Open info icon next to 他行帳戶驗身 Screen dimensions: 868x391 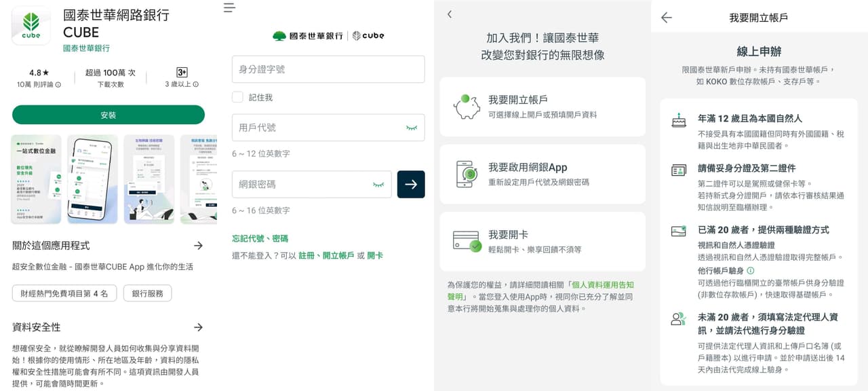pos(751,270)
